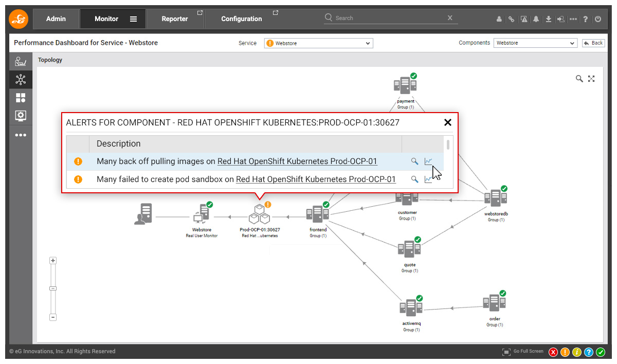Open the user experience sidebar icon
Image resolution: width=617 pixels, height=364 pixels.
pyautogui.click(x=21, y=62)
